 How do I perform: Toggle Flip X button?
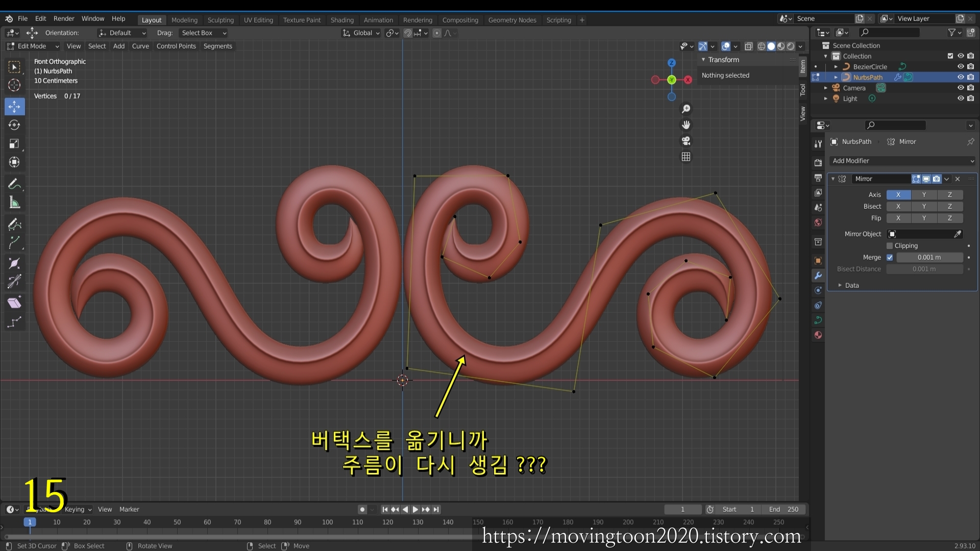coord(898,218)
